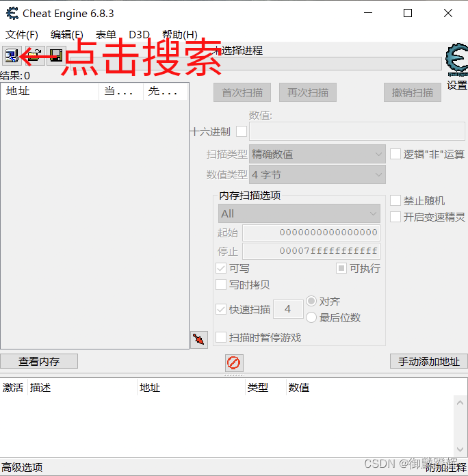Open 帮助(H) menu
The height and width of the screenshot is (476, 468).
tap(180, 35)
